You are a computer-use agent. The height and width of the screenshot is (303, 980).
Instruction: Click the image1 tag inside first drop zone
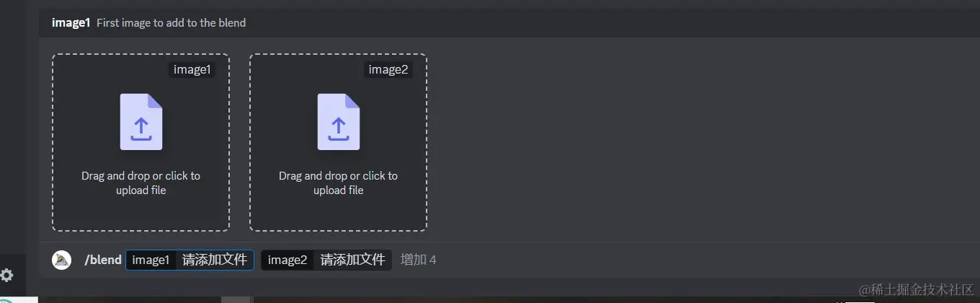pyautogui.click(x=191, y=69)
